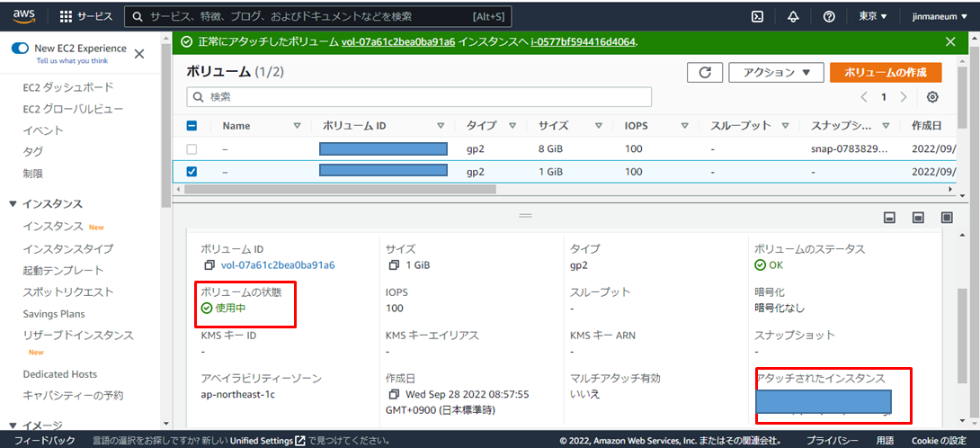The image size is (980, 448).
Task: Open the AWS home logo
Action: (25, 16)
